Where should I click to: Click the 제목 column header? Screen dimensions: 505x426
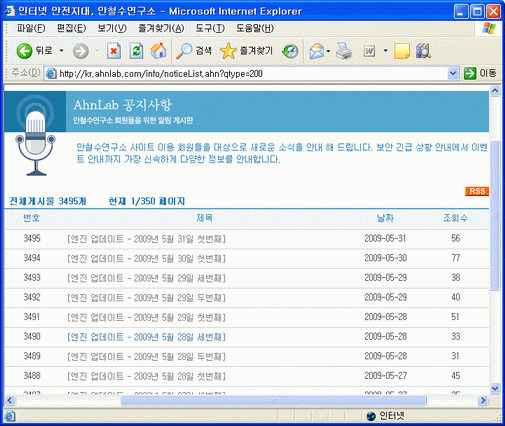pos(204,218)
